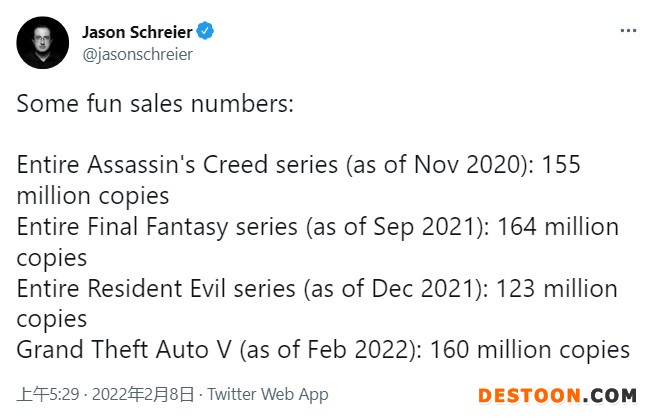Open the Jason Schreier display name link
Image resolution: width=650 pixels, height=418 pixels.
click(x=138, y=32)
